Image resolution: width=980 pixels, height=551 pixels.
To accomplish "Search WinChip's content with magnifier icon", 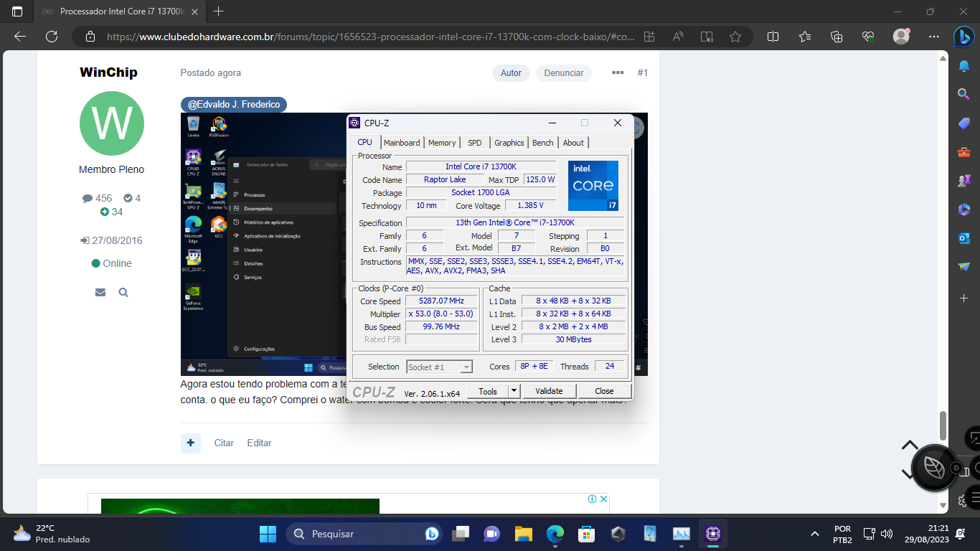I will (123, 293).
